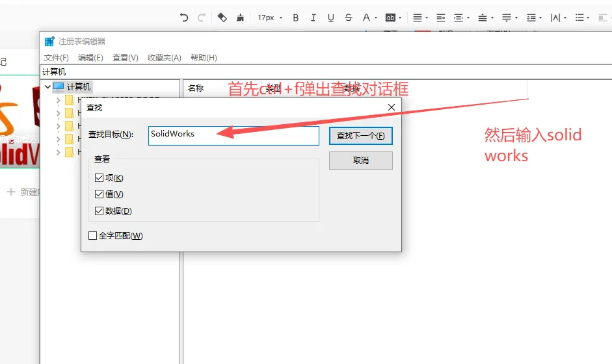
Task: Click the decrease indent icon
Action: tap(459, 18)
